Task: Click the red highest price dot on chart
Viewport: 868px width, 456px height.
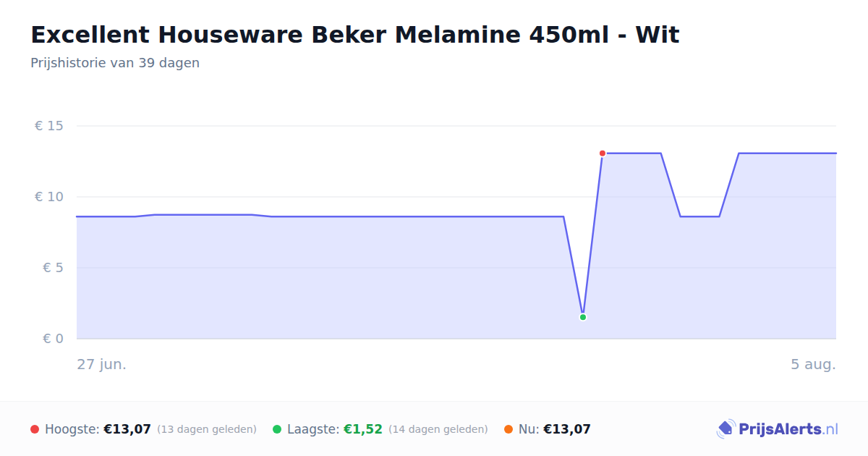Action: pos(602,153)
